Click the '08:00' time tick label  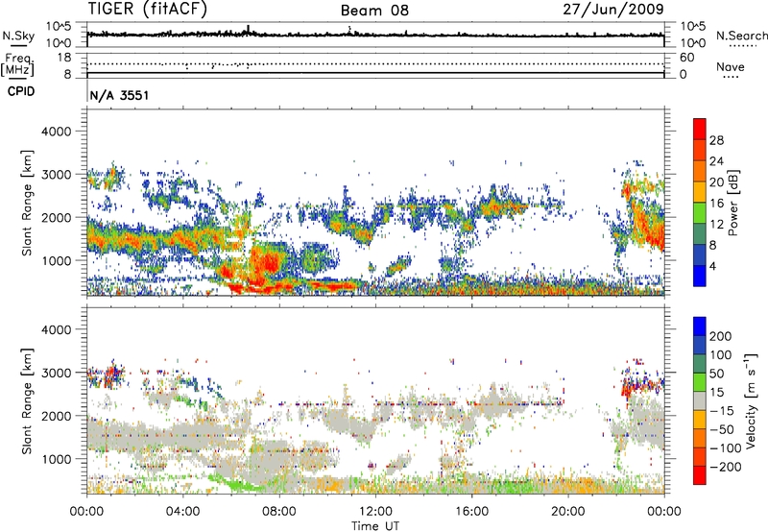coord(279,512)
